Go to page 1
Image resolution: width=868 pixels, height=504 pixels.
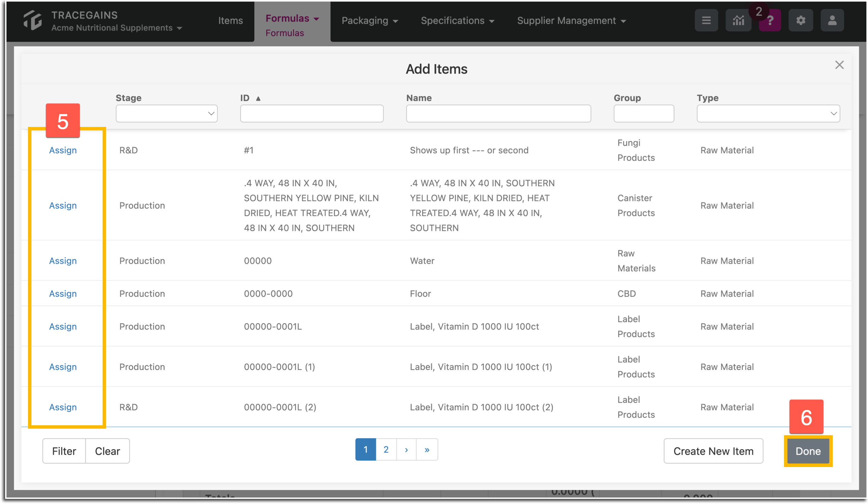[365, 450]
